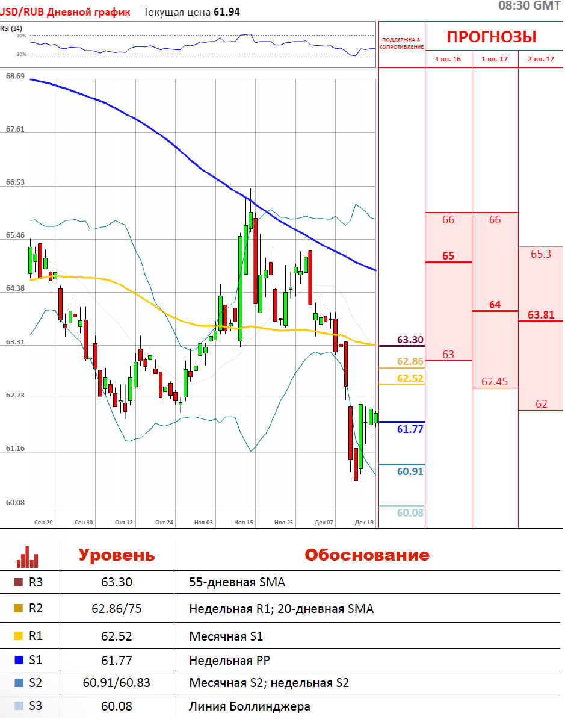Click the 60.91 support level marker

410,471
